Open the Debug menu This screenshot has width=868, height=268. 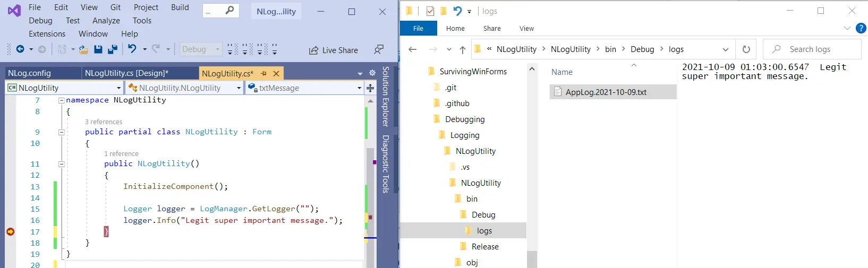pyautogui.click(x=40, y=21)
